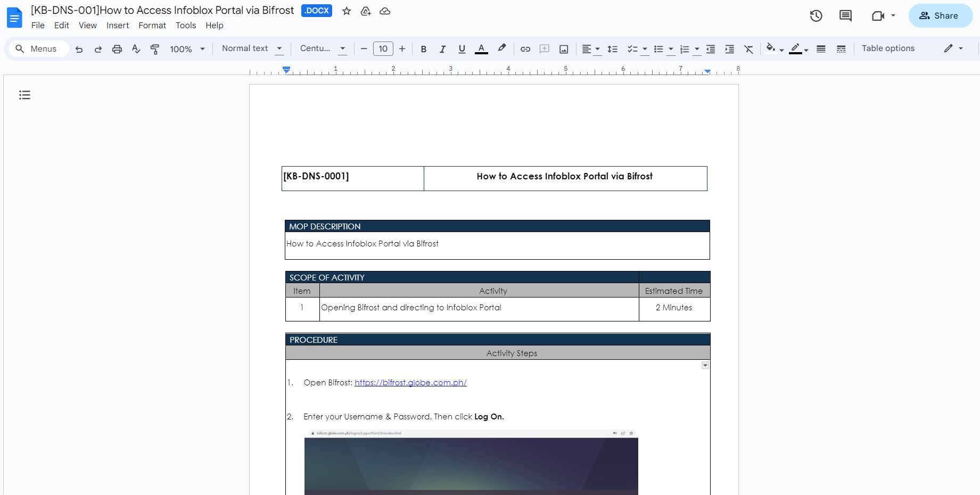The height and width of the screenshot is (495, 980).
Task: Open line and paragraph spacing options
Action: click(x=613, y=49)
